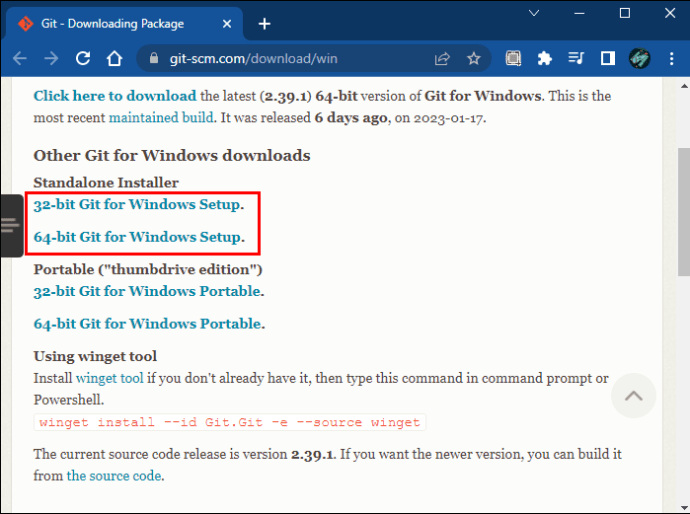
Task: Close the Git - Downloading Package tab
Action: tap(227, 24)
